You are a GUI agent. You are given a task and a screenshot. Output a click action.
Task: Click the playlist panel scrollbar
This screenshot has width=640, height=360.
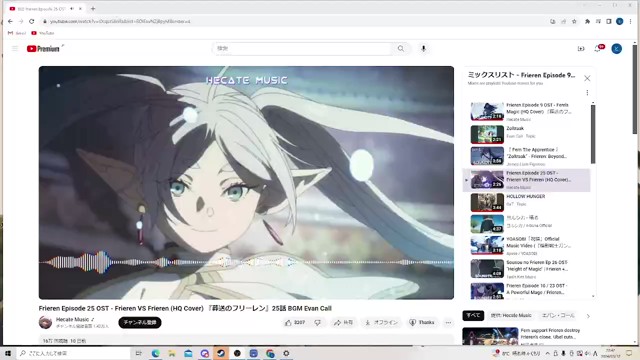pos(593,134)
